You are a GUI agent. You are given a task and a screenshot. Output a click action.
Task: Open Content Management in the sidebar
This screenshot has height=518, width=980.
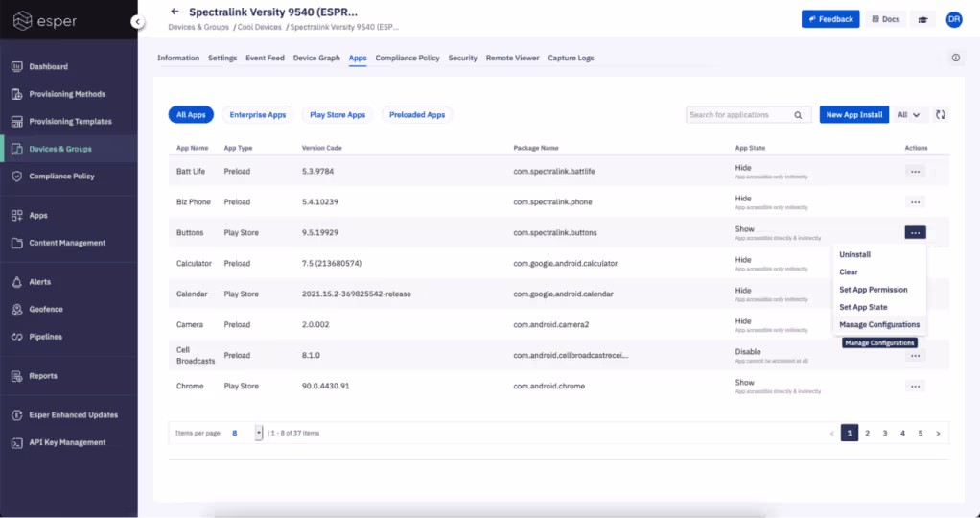69,243
